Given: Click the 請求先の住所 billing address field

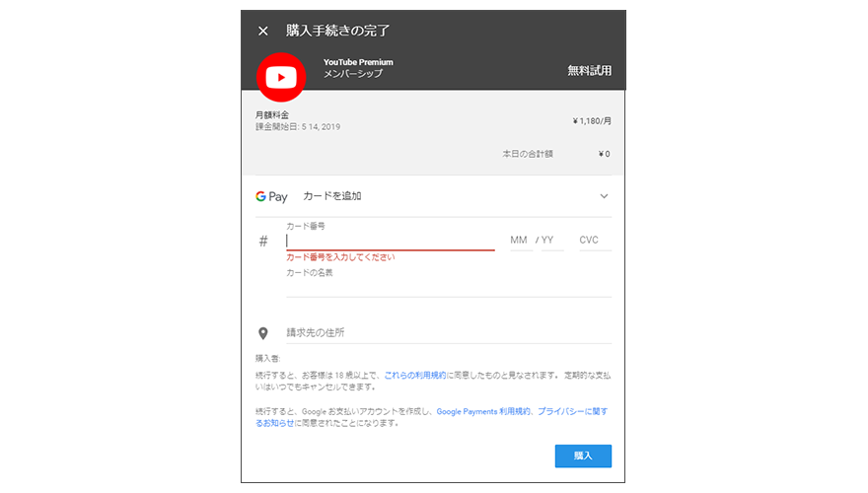Looking at the screenshot, I should [449, 332].
